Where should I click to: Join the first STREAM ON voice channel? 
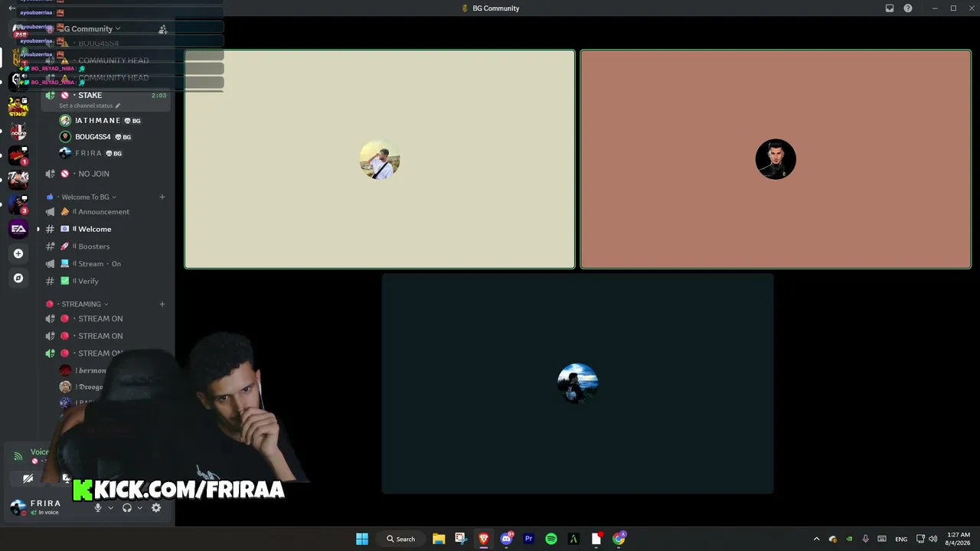[x=106, y=318]
